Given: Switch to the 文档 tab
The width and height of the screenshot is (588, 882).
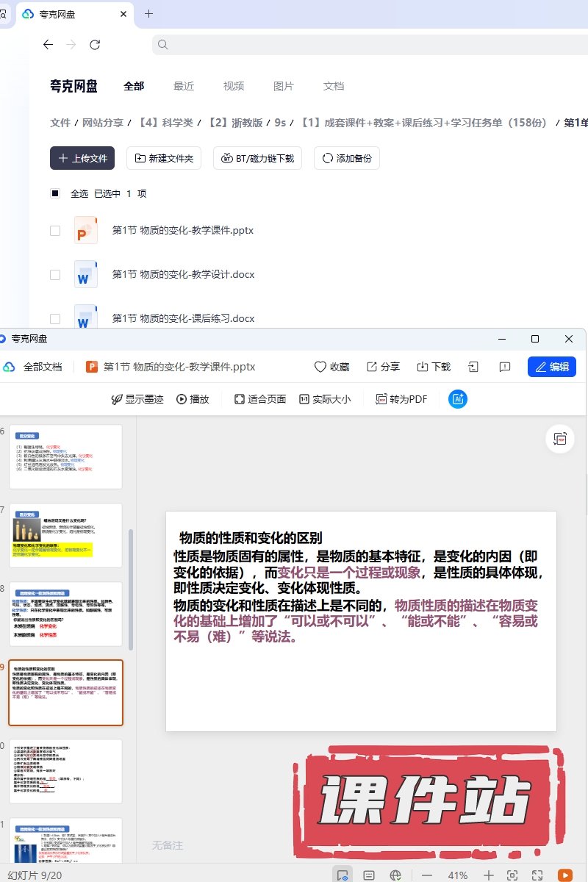Looking at the screenshot, I should [x=334, y=86].
